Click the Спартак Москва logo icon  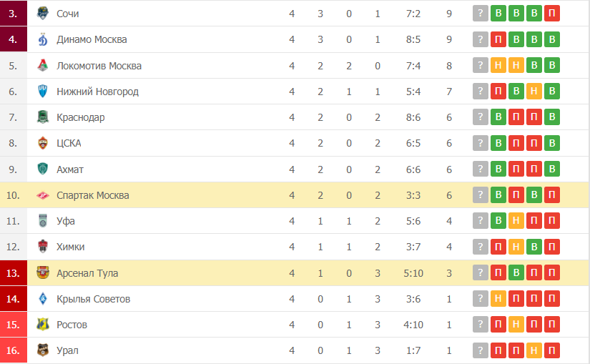(x=43, y=195)
